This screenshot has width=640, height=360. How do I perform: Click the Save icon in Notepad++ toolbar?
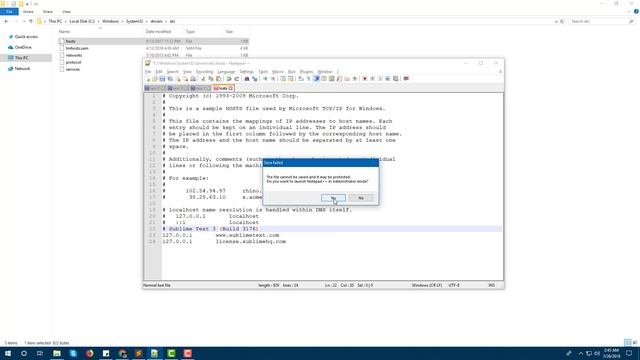[162, 79]
